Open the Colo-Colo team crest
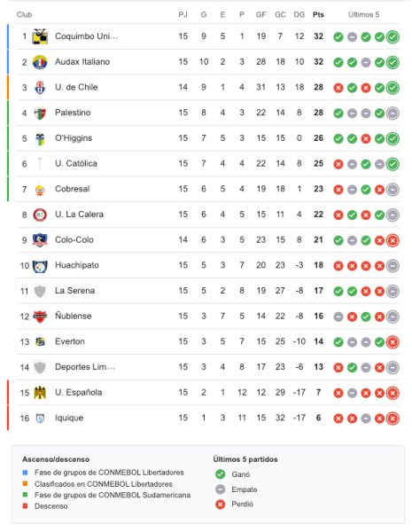Image resolution: width=412 pixels, height=532 pixels. (x=40, y=240)
